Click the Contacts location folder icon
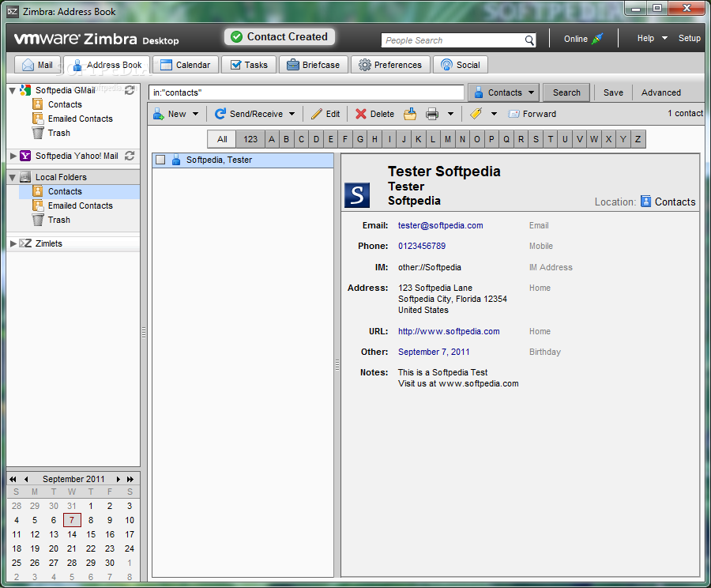The width and height of the screenshot is (711, 588). (x=645, y=202)
